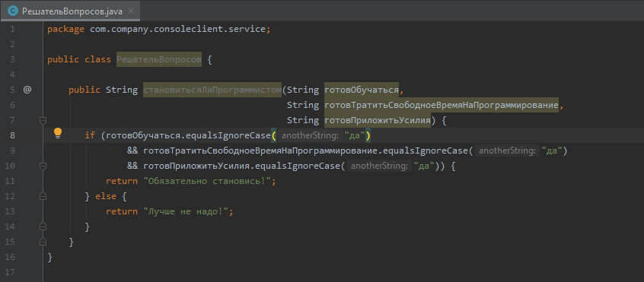This screenshot has height=282, width=644.
Task: Click the "да" string on line 8
Action: (355, 135)
